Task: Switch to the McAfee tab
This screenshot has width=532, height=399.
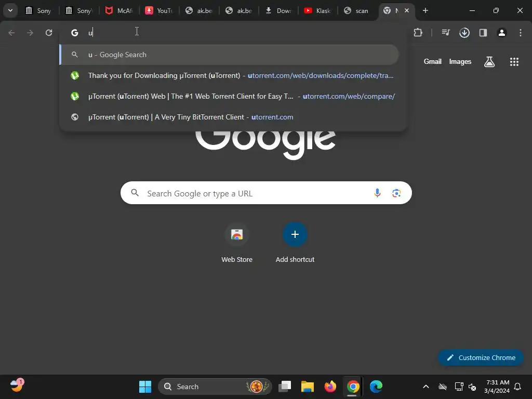Action: (119, 10)
